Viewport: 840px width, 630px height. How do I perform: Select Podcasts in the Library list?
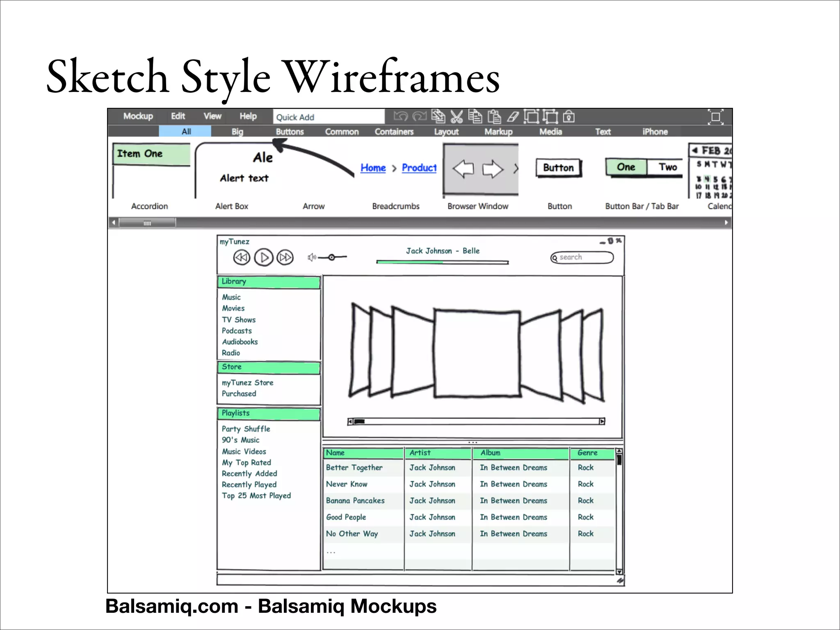pos(237,331)
